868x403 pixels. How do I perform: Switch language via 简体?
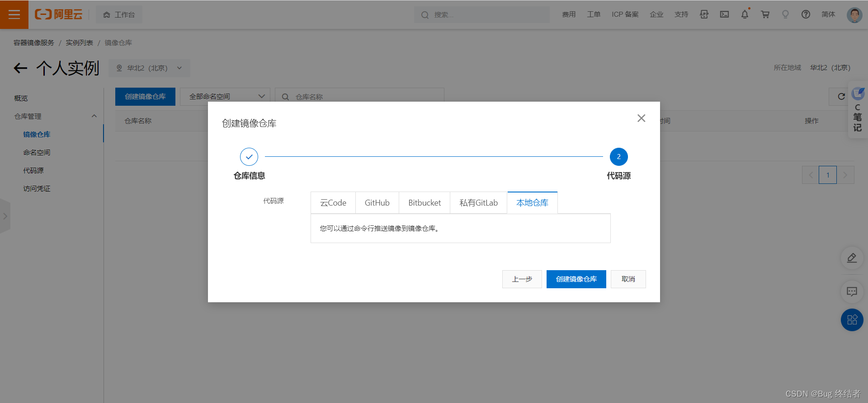tap(828, 14)
